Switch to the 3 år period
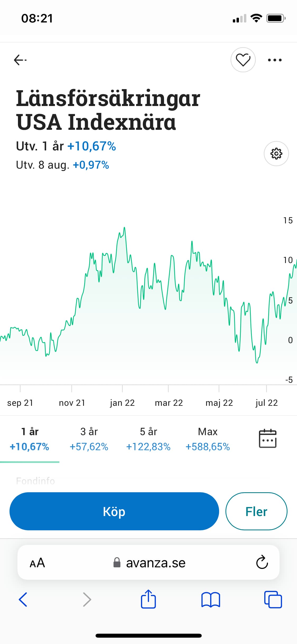 coord(89,439)
